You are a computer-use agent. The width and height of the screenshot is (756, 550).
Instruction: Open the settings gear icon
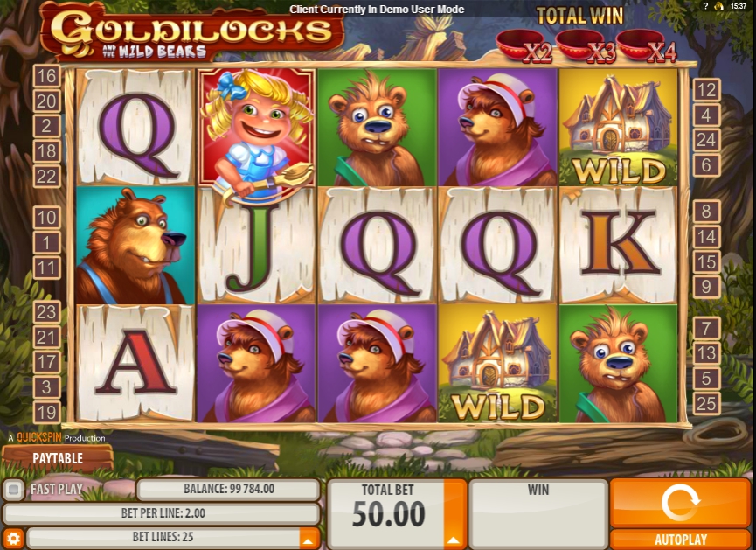point(13,538)
